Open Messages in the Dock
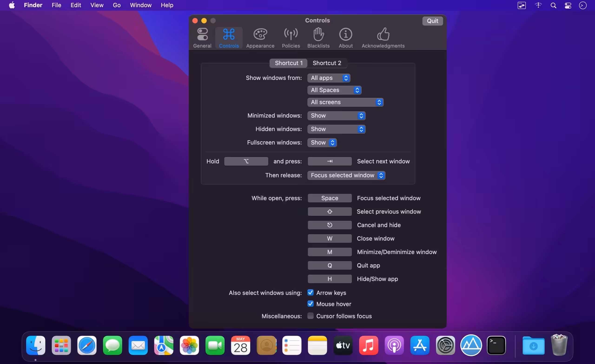 click(x=112, y=345)
